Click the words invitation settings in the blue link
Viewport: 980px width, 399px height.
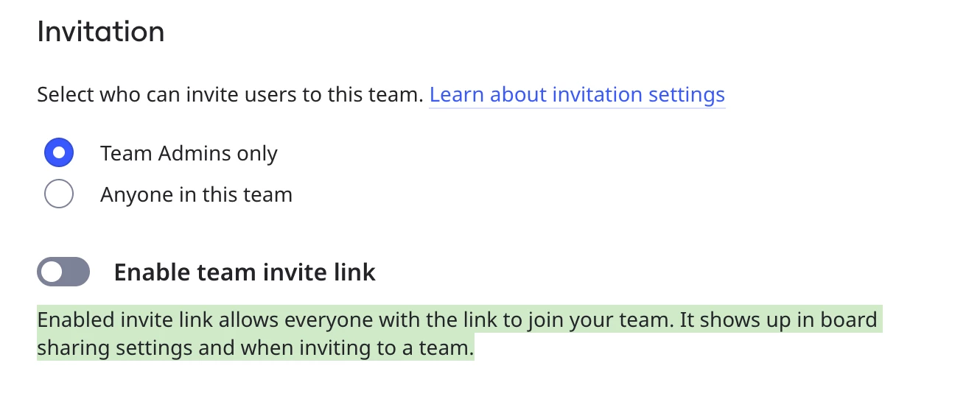(639, 95)
